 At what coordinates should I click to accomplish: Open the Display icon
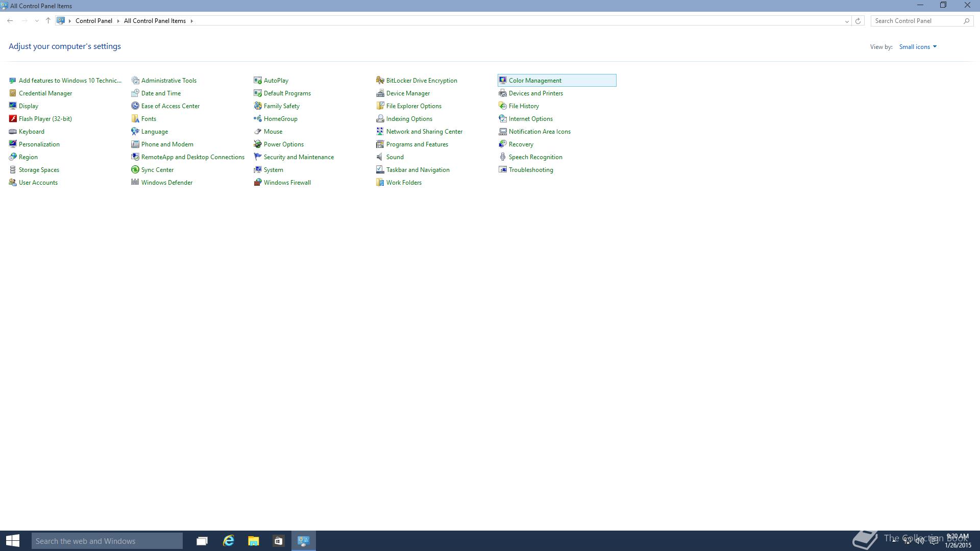pos(13,106)
